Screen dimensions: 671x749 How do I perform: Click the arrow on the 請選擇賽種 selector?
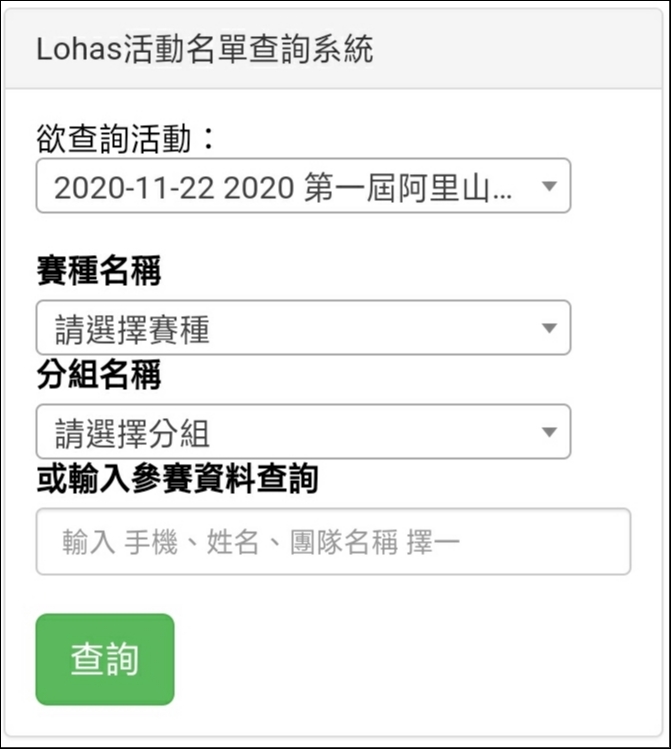548,328
